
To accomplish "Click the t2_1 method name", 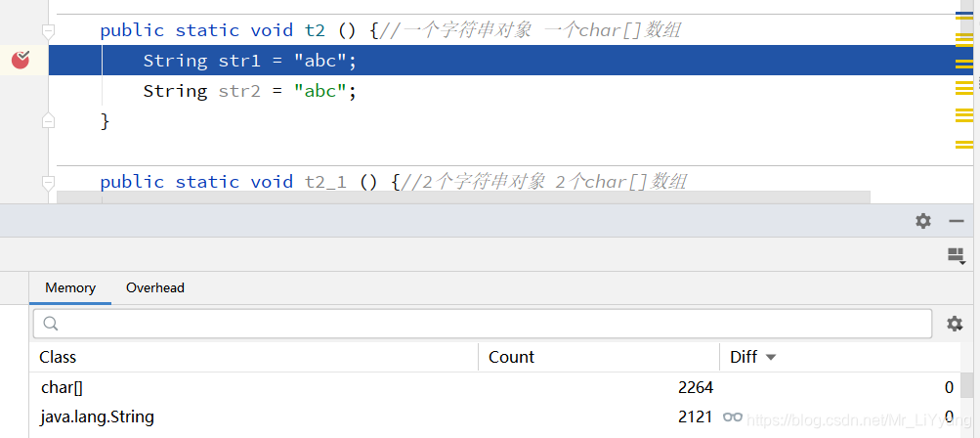I will (x=325, y=182).
